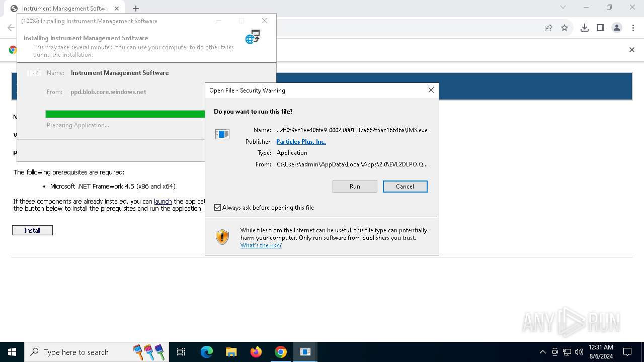Launch Microsoft Edge from taskbar
Viewport: 644px width, 362px height.
207,352
